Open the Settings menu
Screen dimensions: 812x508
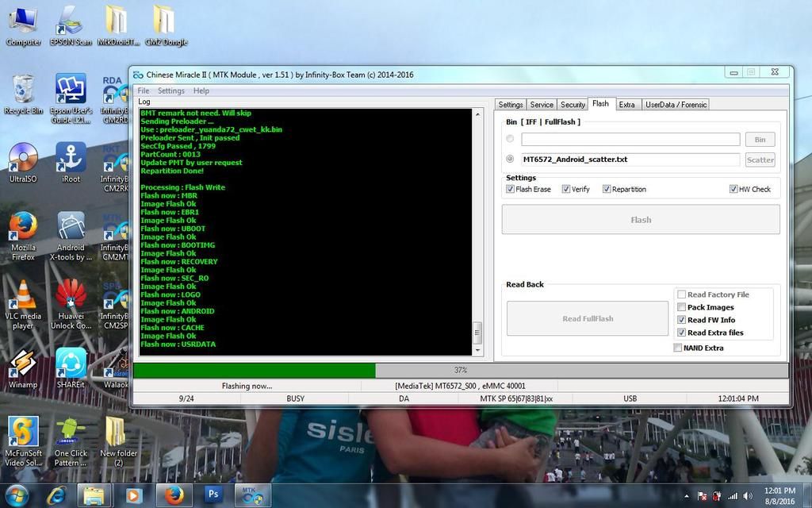coord(170,90)
